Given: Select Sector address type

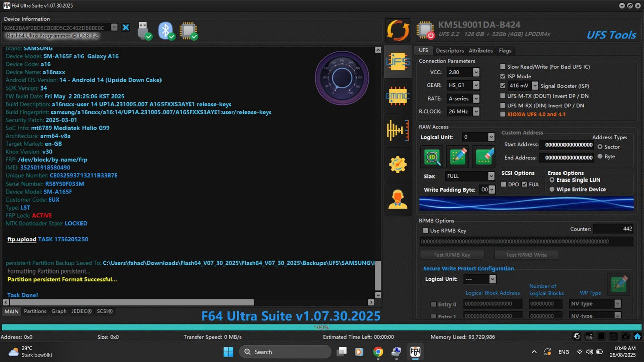Looking at the screenshot, I should (x=600, y=147).
